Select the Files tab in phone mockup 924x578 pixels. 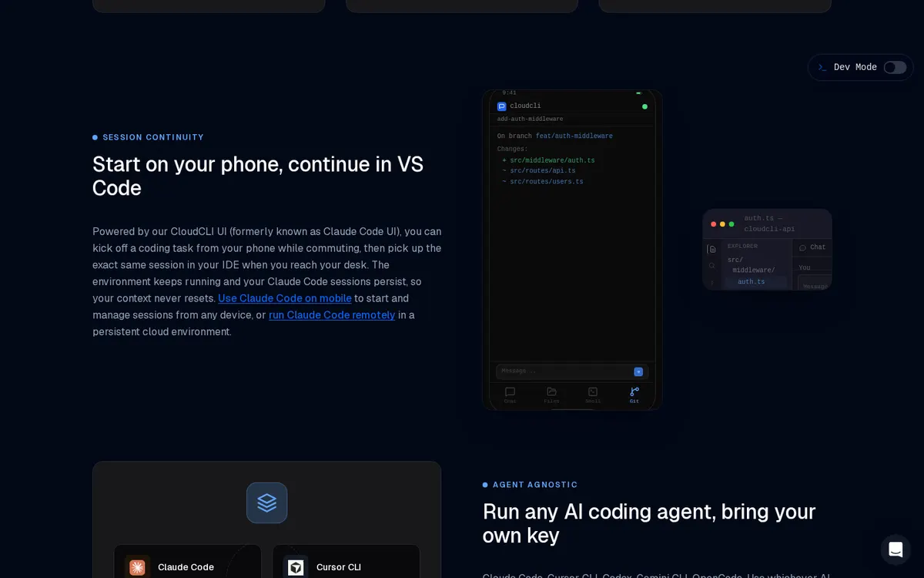point(551,395)
